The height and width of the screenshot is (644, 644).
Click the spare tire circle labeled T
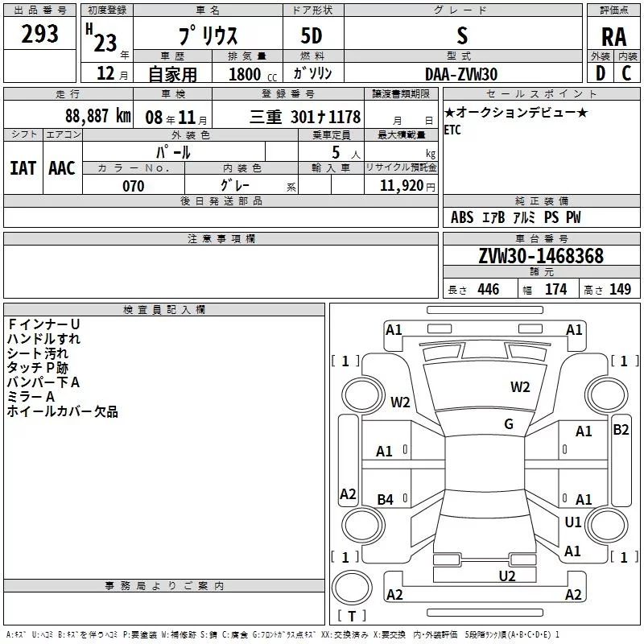352,587
